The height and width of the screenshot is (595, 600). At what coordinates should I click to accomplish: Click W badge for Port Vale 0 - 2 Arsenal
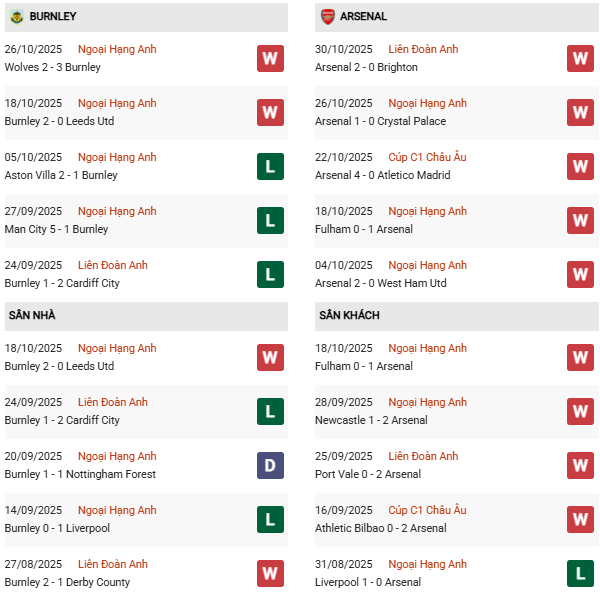(581, 465)
